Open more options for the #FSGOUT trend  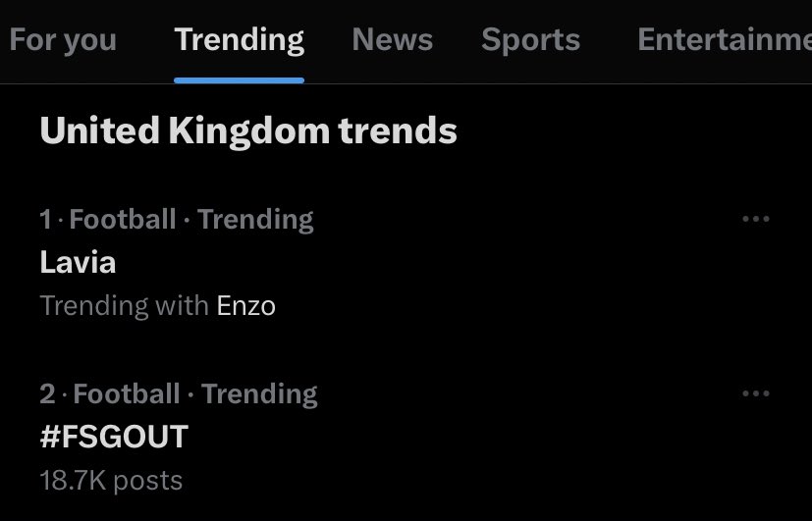(755, 394)
